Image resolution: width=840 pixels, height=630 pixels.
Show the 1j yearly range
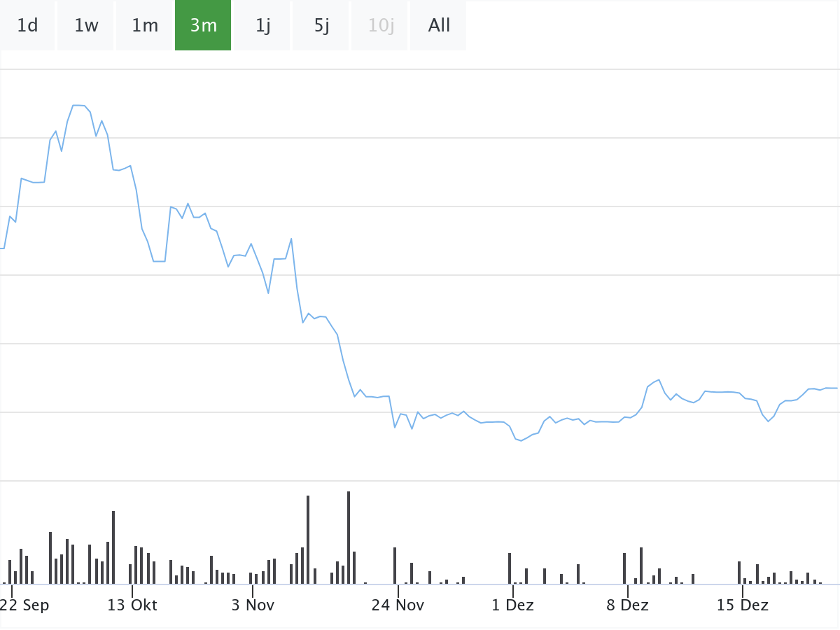262,25
